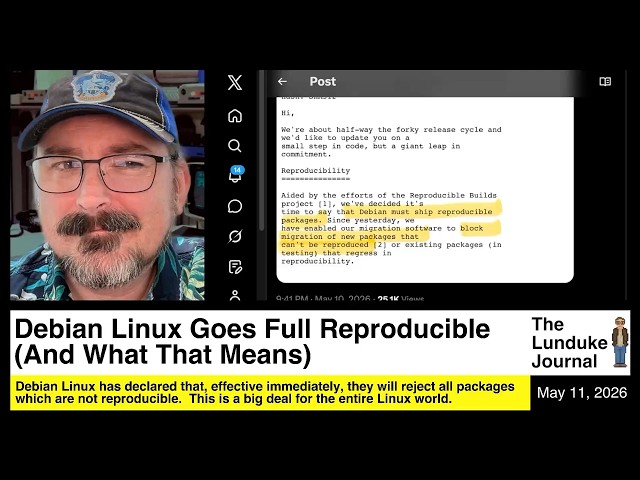Viewport: 640px width, 480px height.
Task: Click the 'Debian Linux Goes Full Reproducible' headline
Action: pos(252,329)
